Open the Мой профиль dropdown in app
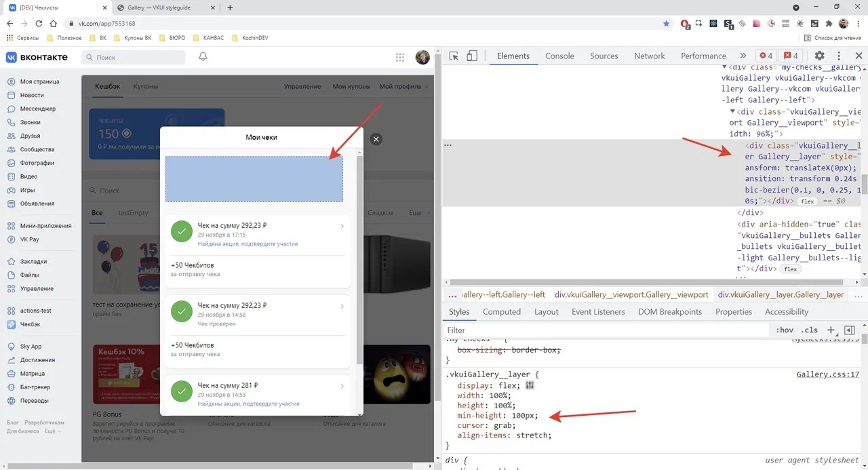This screenshot has height=470, width=868. [x=403, y=87]
